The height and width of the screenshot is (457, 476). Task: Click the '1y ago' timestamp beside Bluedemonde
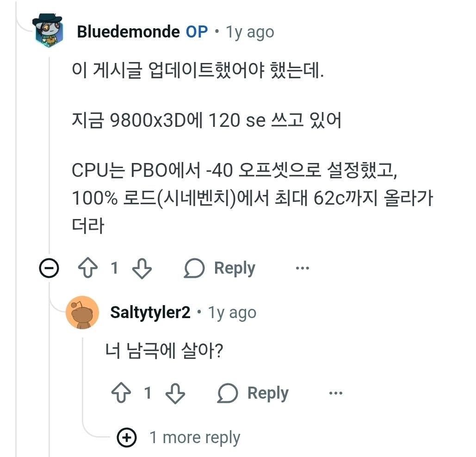250,32
